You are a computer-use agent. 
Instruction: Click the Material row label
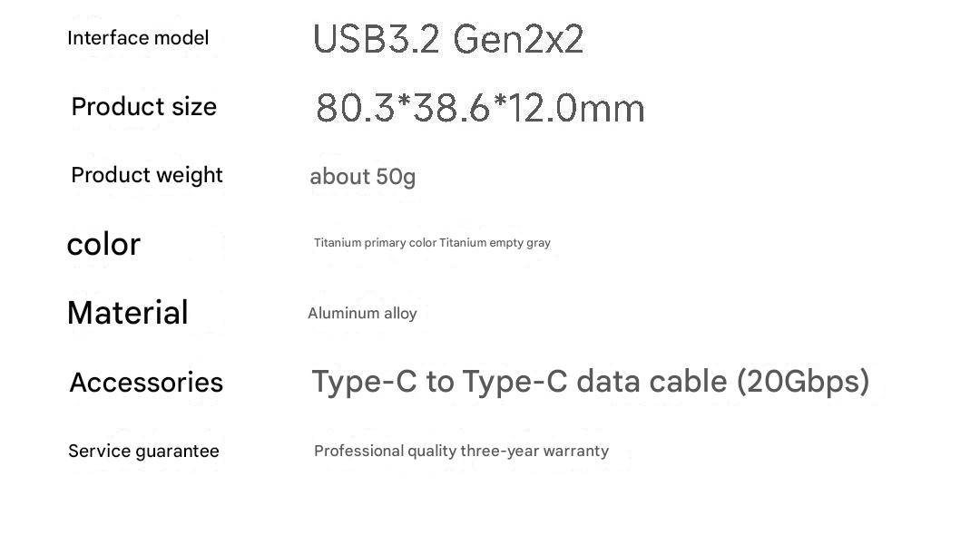[127, 313]
